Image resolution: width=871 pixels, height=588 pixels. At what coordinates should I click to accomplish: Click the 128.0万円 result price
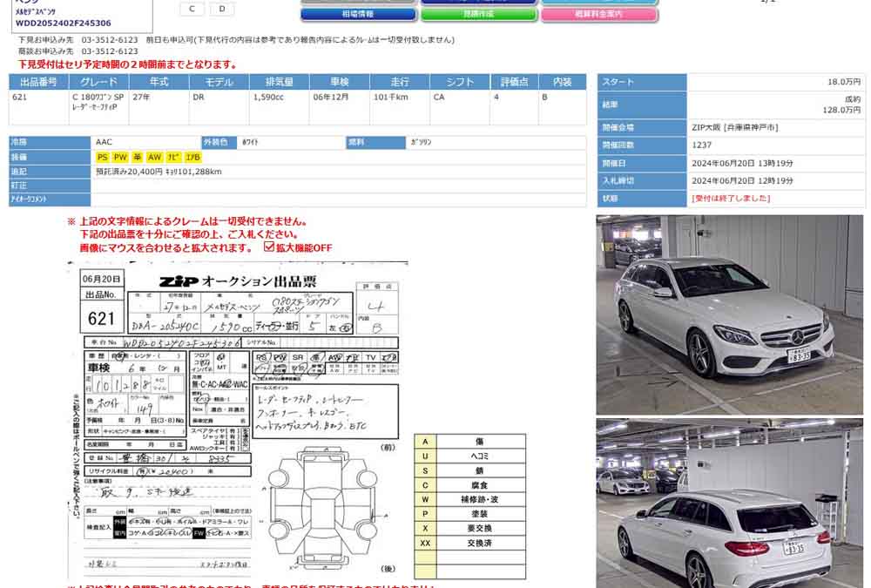[841, 110]
